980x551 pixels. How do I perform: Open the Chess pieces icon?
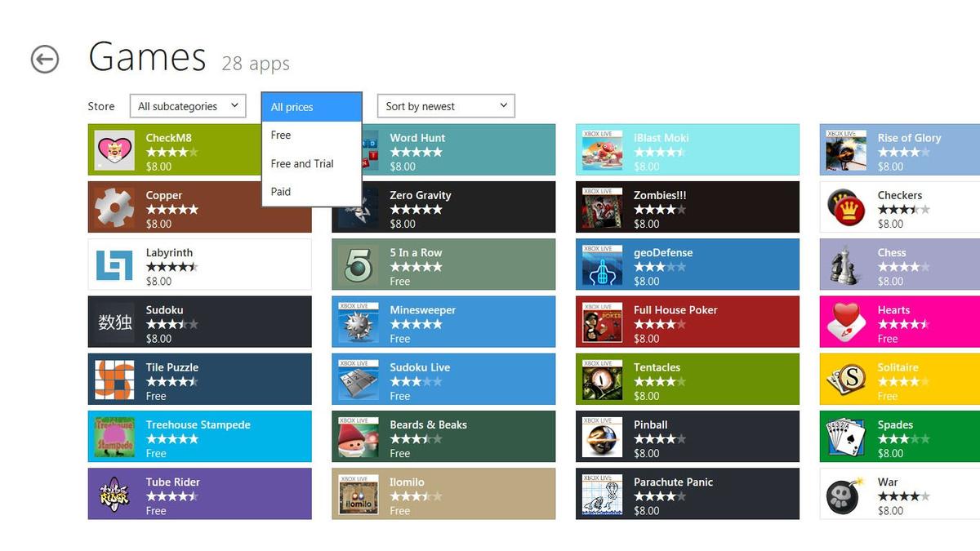[846, 264]
